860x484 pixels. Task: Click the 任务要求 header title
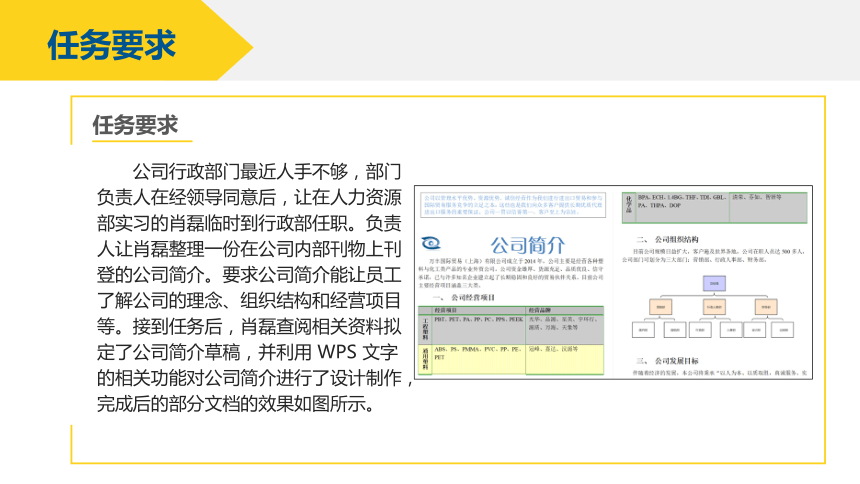coord(111,45)
